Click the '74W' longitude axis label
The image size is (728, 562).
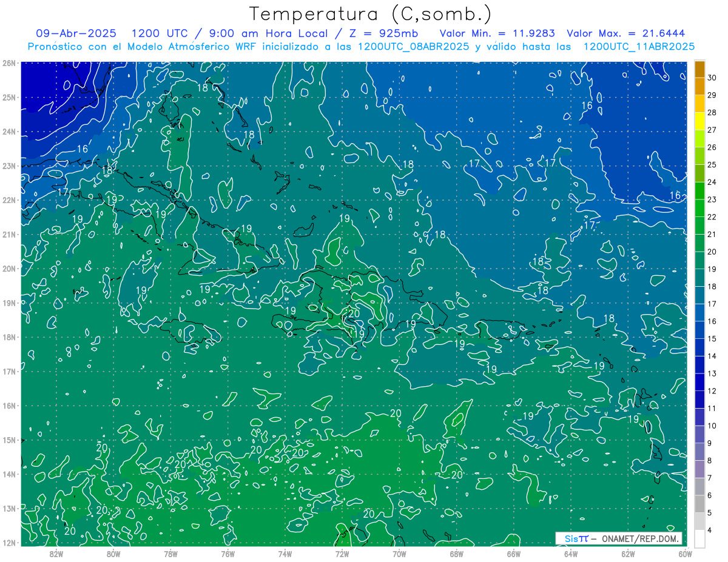(x=285, y=554)
